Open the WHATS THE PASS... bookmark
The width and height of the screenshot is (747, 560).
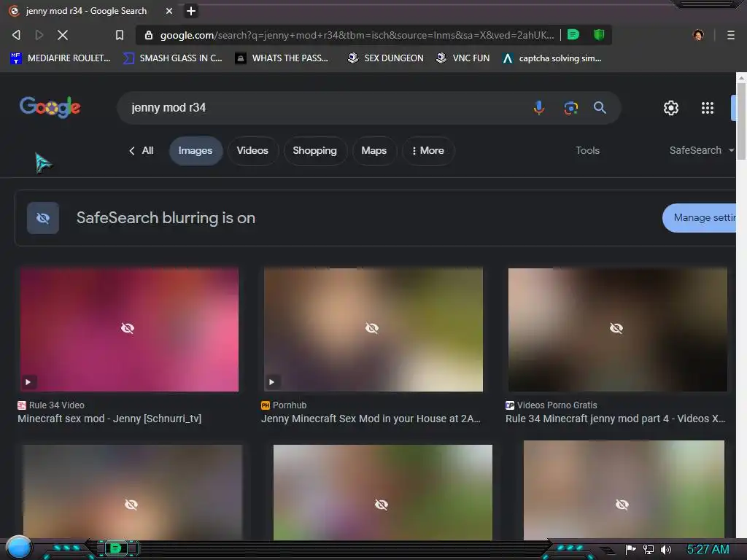282,58
